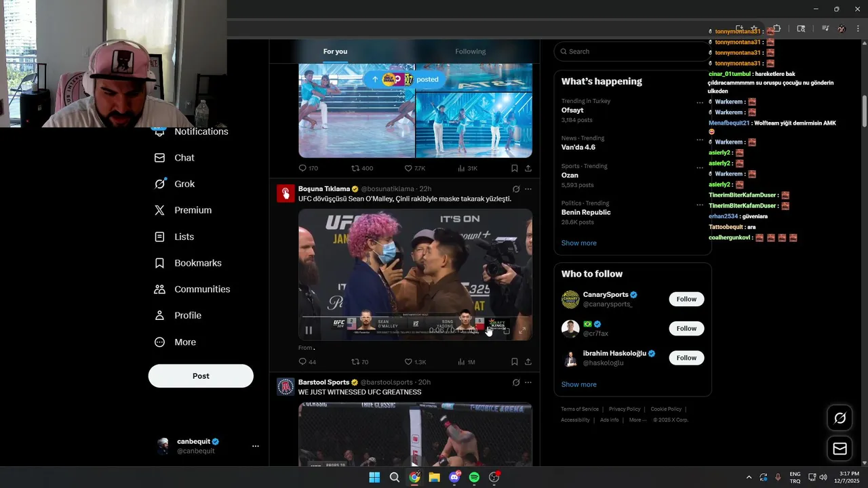Like the dance post with 7.7K likes
The width and height of the screenshot is (868, 488).
pos(415,168)
